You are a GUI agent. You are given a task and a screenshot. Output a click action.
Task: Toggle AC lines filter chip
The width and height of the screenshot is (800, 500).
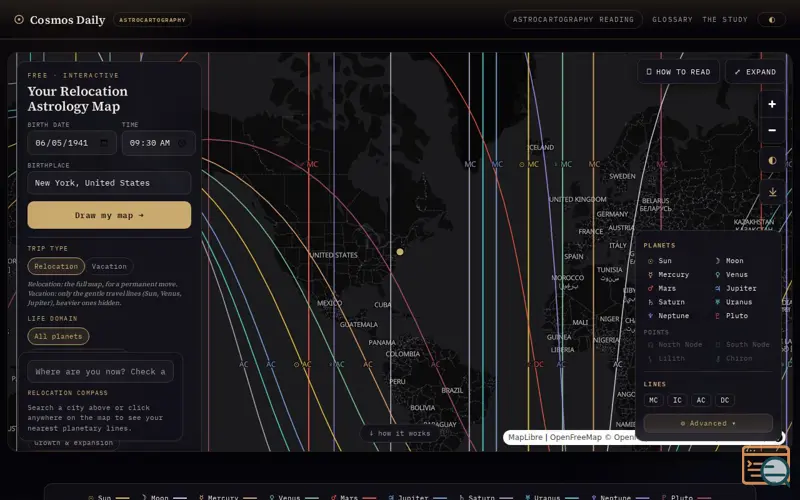[x=701, y=400]
